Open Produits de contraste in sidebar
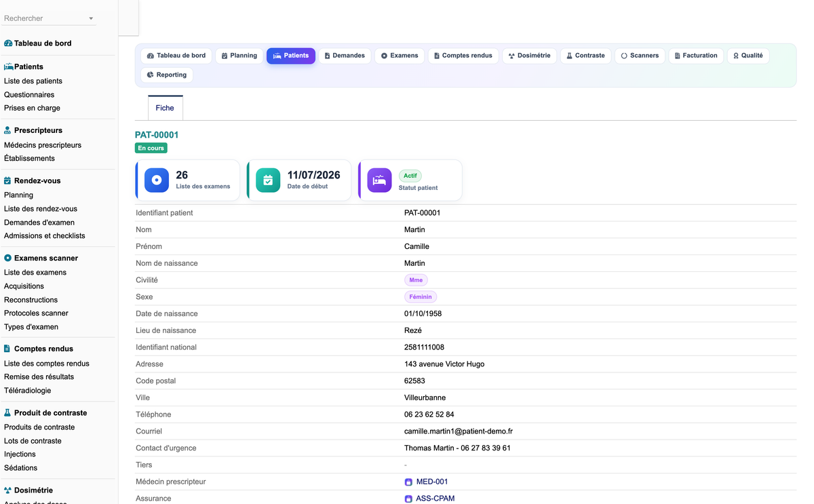Screen dimensions: 814x504 coord(39,427)
